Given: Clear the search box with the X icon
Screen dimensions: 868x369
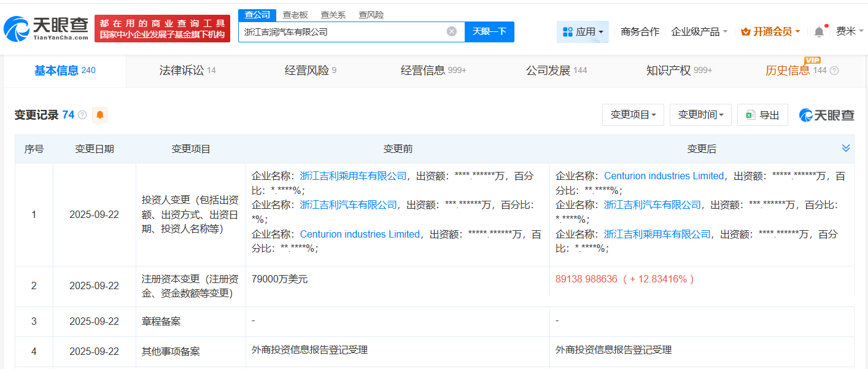Looking at the screenshot, I should [x=452, y=31].
